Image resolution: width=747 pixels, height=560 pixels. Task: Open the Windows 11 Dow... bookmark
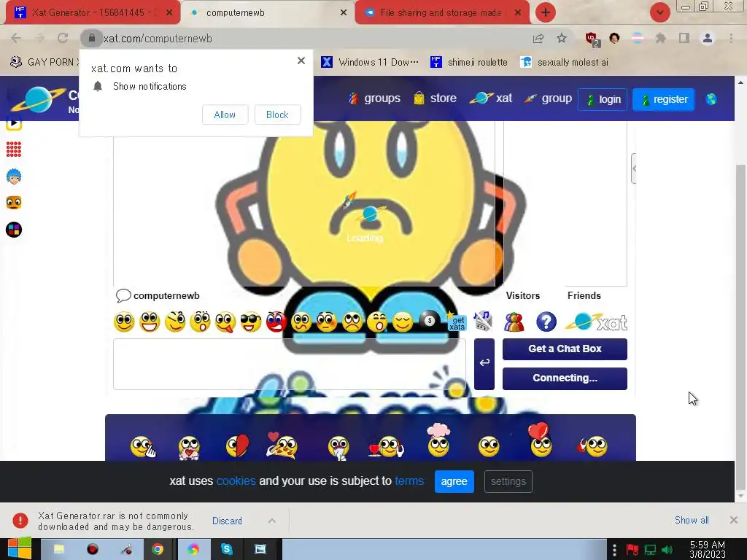tap(370, 63)
